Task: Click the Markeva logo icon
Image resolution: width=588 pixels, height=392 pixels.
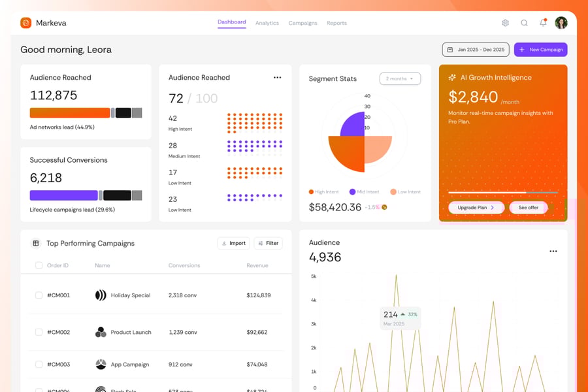Action: pyautogui.click(x=26, y=23)
